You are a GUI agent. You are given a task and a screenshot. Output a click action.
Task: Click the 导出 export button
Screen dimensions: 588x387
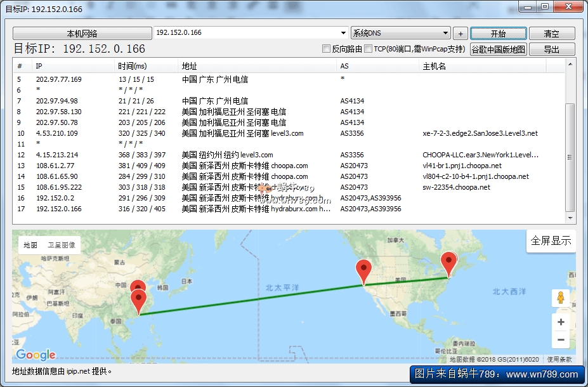[551, 49]
